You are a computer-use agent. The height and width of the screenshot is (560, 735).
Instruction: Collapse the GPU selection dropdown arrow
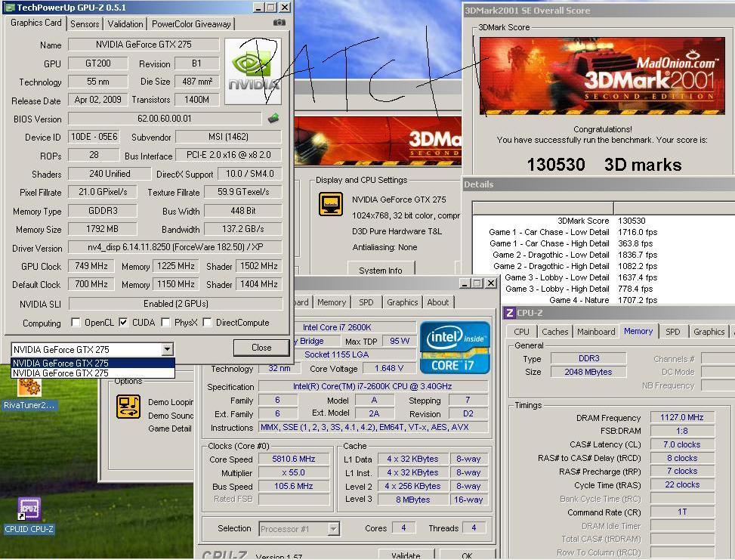pos(167,349)
